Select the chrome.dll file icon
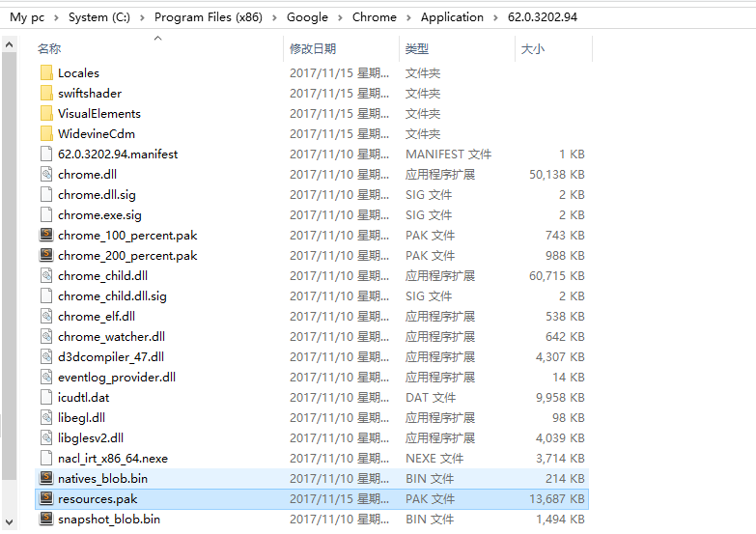This screenshot has width=756, height=534. tap(46, 174)
